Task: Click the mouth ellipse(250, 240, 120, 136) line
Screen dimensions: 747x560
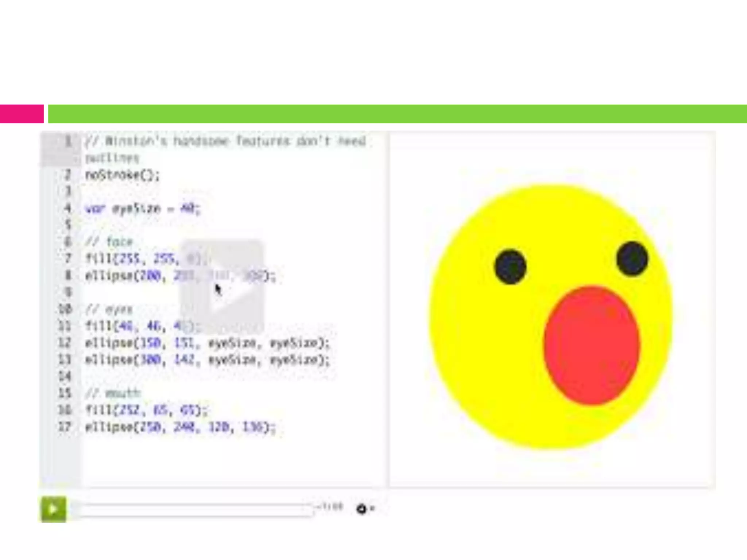Action: pyautogui.click(x=180, y=427)
